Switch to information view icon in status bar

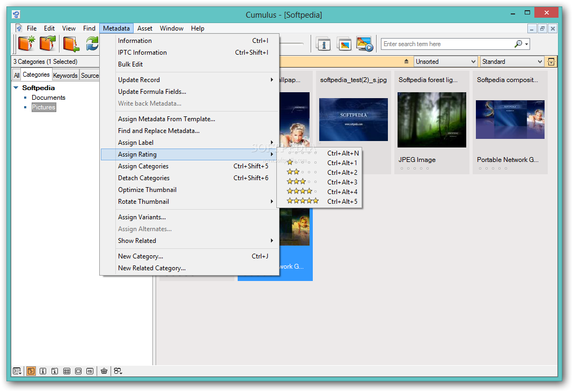point(43,371)
